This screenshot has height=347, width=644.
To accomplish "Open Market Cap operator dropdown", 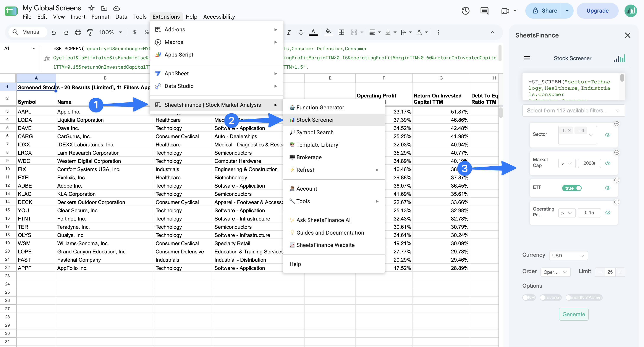I will pyautogui.click(x=567, y=163).
